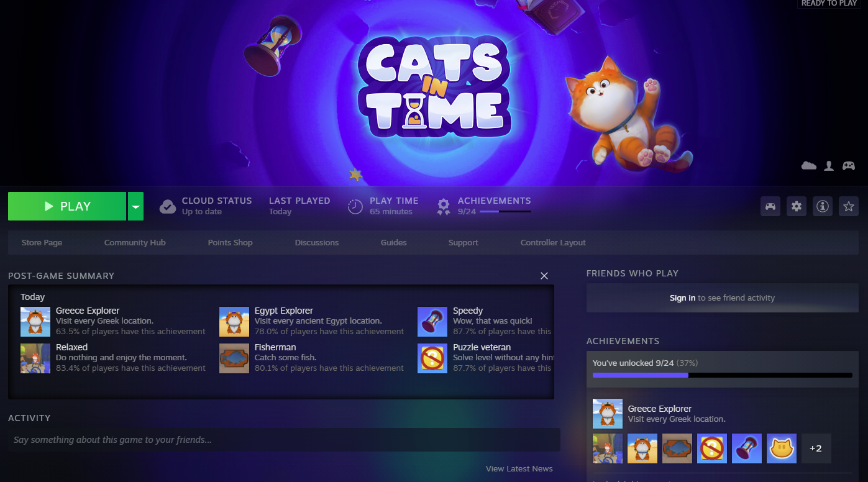Click the FRIENDS WHO PLAY heading
Screen dimensions: 868x482
click(x=633, y=273)
